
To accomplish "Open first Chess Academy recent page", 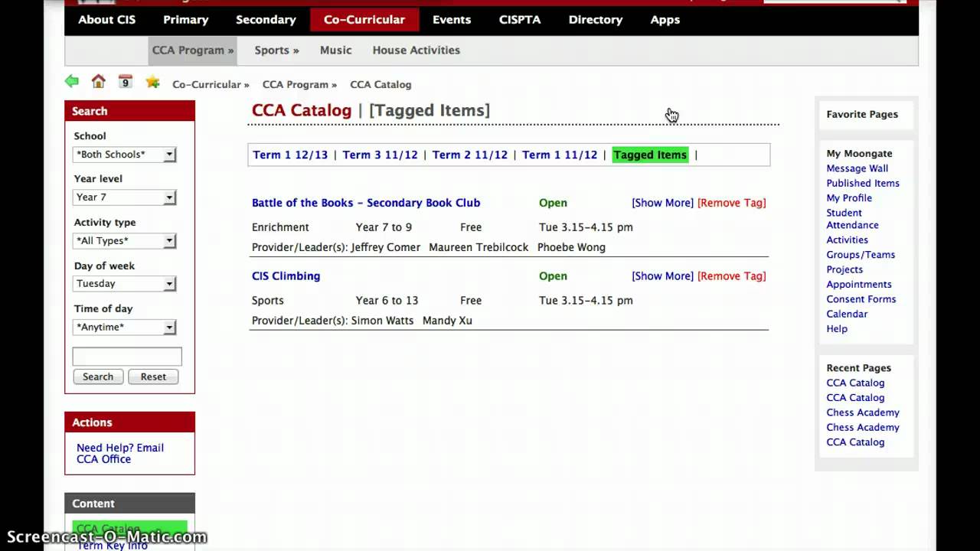I will click(x=863, y=412).
